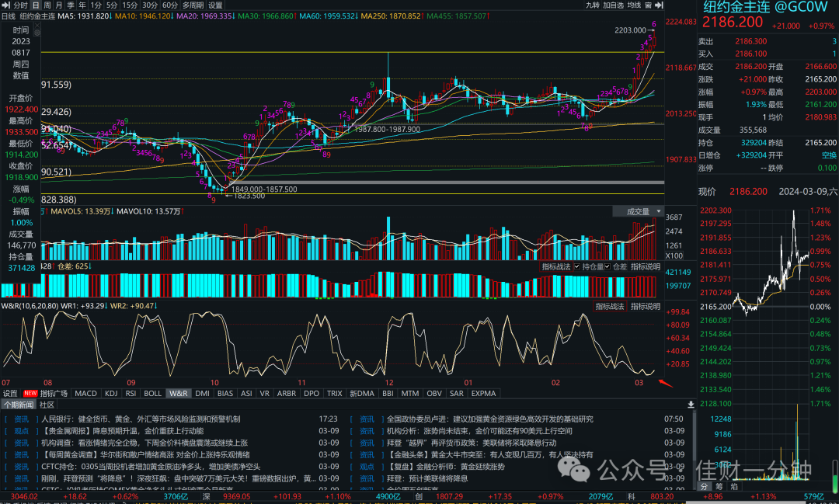Switch to the 社区 community tab
This screenshot has width=839, height=504.
[47, 405]
